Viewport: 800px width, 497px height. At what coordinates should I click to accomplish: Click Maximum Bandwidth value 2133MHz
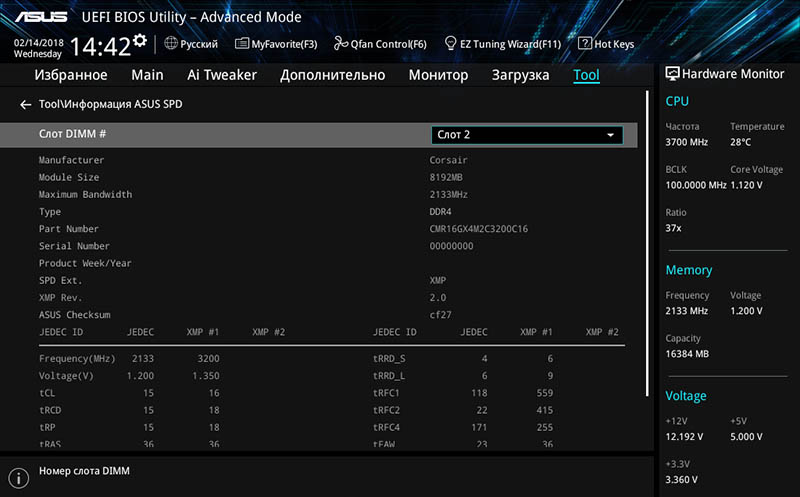click(x=448, y=194)
